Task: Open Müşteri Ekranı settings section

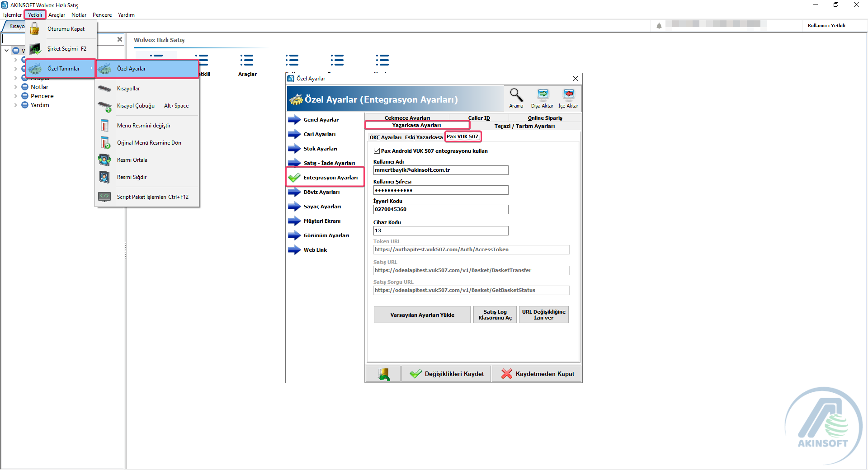Action: pyautogui.click(x=322, y=221)
